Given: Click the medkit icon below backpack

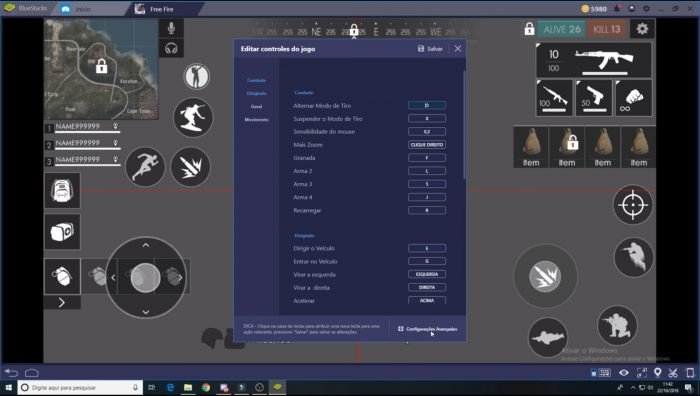Looking at the screenshot, I should coord(62,231).
